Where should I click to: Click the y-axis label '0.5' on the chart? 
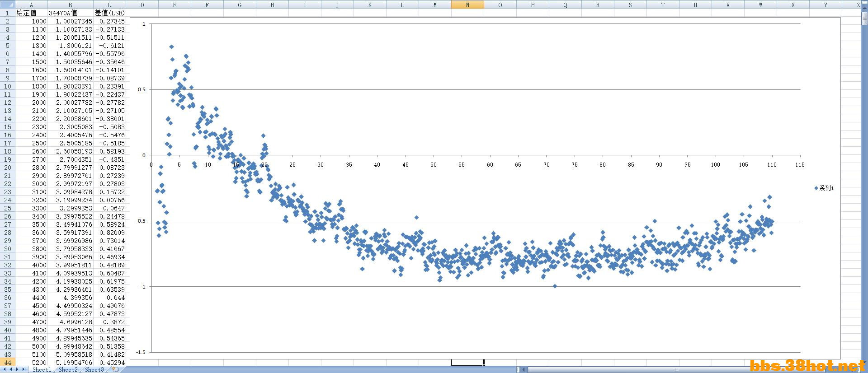coord(142,89)
